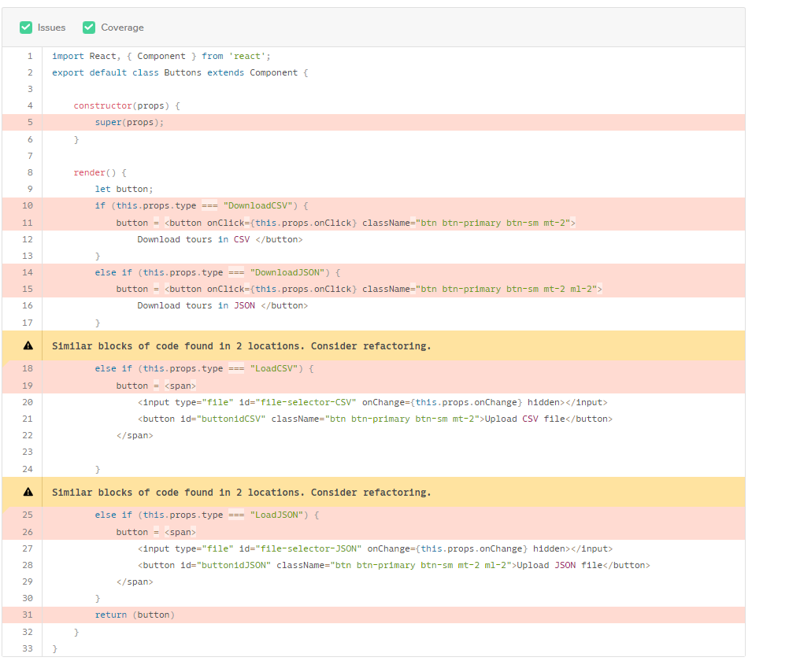The height and width of the screenshot is (672, 789).
Task: Click 'export default class Buttons' line
Action: (x=180, y=72)
